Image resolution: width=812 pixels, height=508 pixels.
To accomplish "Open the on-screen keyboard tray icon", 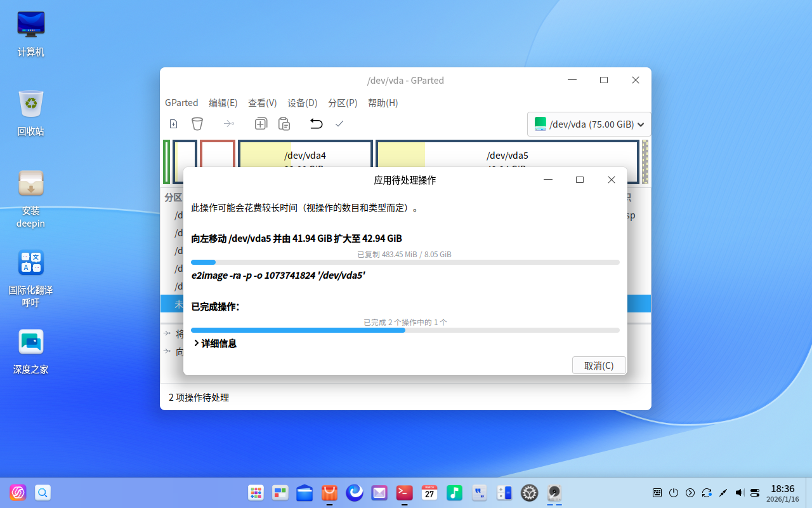I will 657,493.
